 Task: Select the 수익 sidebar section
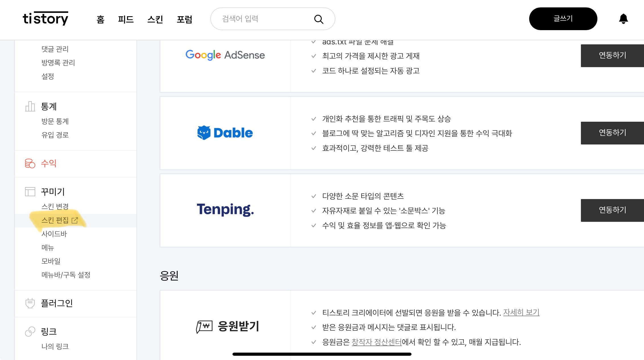click(x=49, y=164)
